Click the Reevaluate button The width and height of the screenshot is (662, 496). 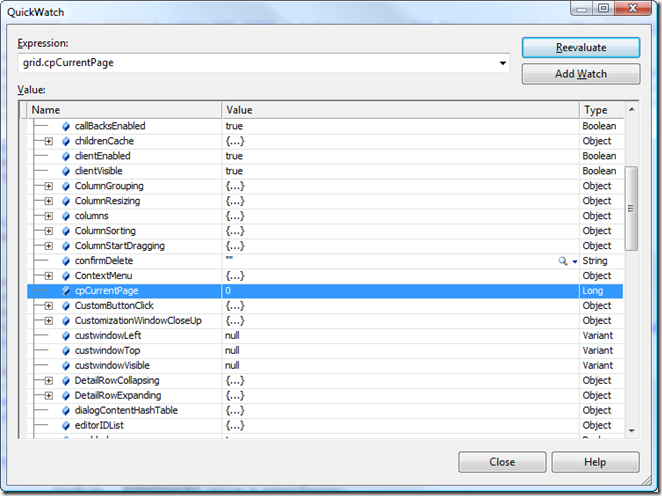(x=581, y=48)
